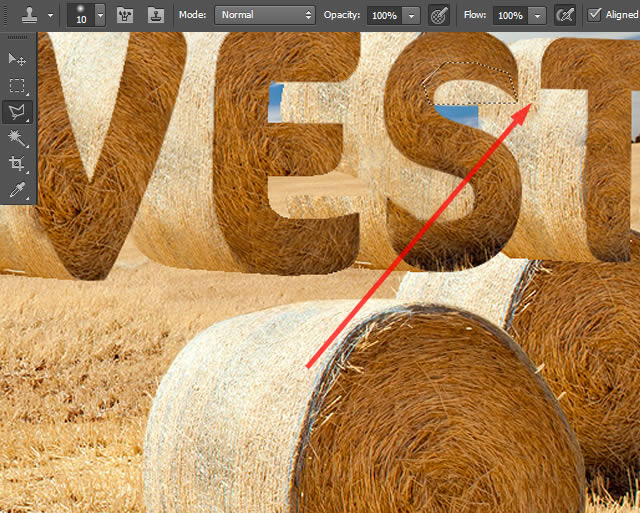Select the Crop tool
640x513 pixels.
[17, 164]
